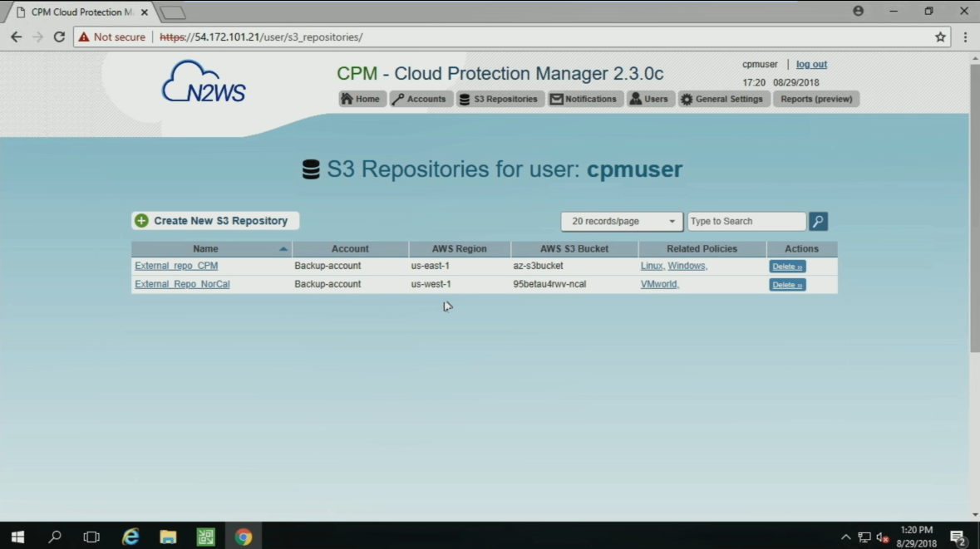980x549 pixels.
Task: Click the URL address bar
Action: [x=513, y=37]
